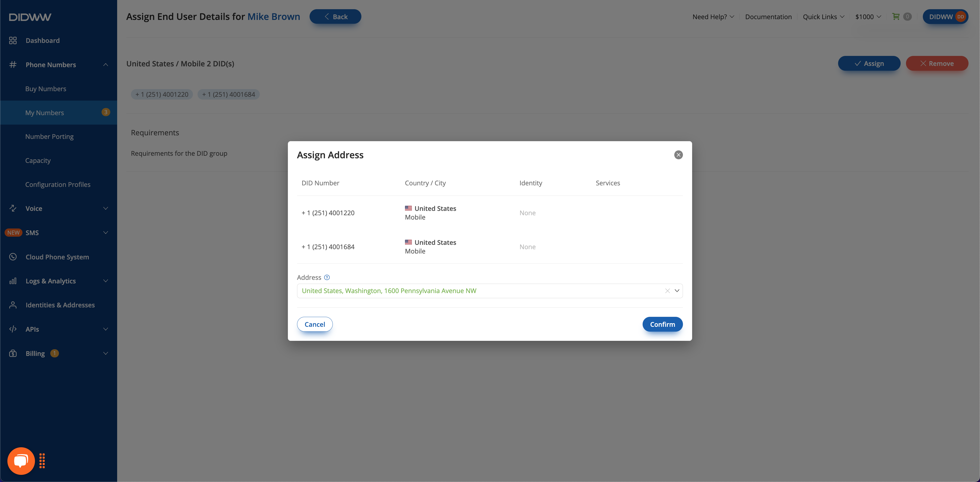The width and height of the screenshot is (980, 482).
Task: Click the Address help question mark icon
Action: point(327,277)
